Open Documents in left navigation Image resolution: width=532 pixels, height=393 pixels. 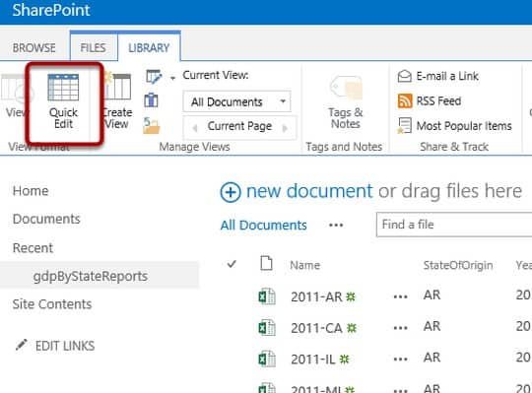point(46,219)
